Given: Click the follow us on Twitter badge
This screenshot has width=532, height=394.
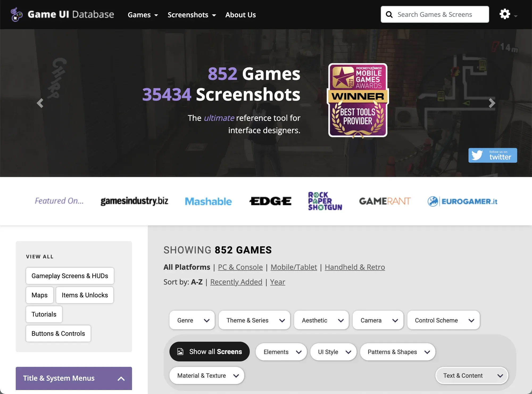Looking at the screenshot, I should (x=492, y=155).
